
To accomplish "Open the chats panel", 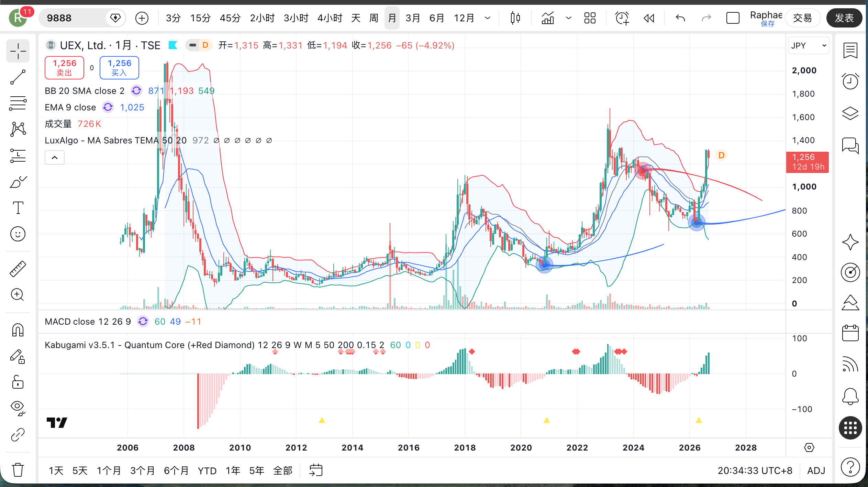I will [x=850, y=145].
